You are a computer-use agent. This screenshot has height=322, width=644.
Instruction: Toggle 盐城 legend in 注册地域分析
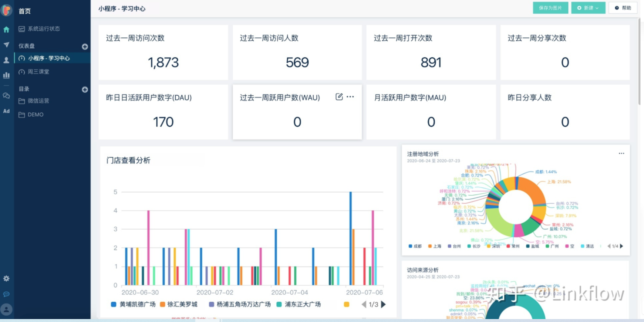click(x=533, y=246)
